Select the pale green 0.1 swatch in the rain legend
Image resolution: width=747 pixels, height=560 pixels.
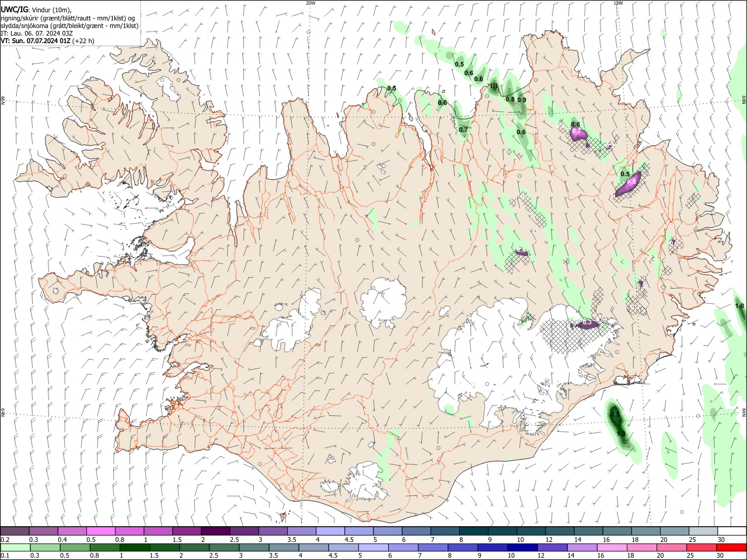click(15, 547)
